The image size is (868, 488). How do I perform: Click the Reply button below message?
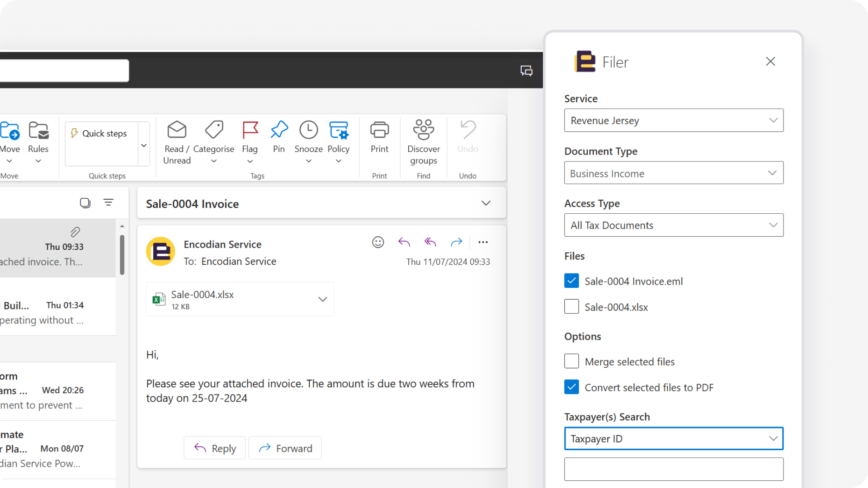[215, 448]
